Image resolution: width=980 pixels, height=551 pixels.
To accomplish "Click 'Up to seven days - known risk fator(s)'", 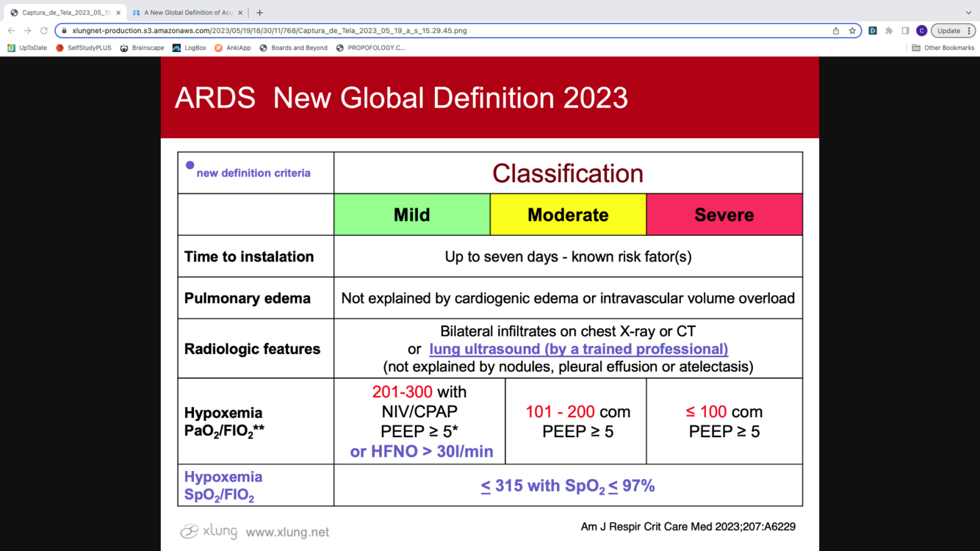I will tap(568, 257).
